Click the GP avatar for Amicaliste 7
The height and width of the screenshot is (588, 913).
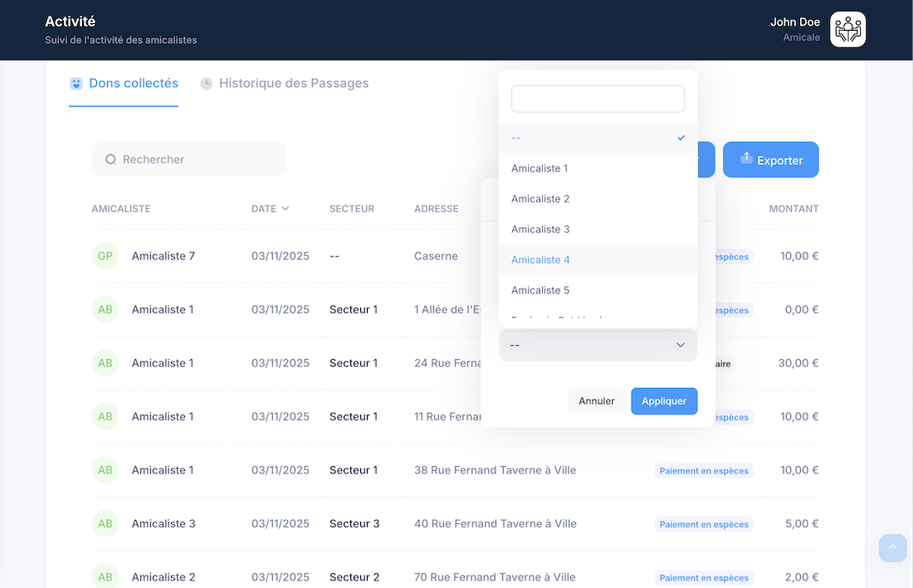point(105,256)
